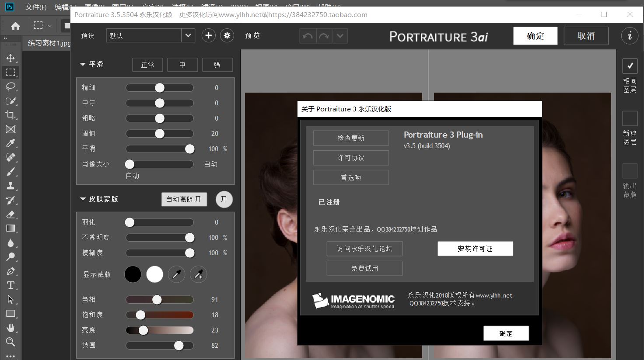Select the History Brush tool
Image resolution: width=644 pixels, height=360 pixels.
10,200
